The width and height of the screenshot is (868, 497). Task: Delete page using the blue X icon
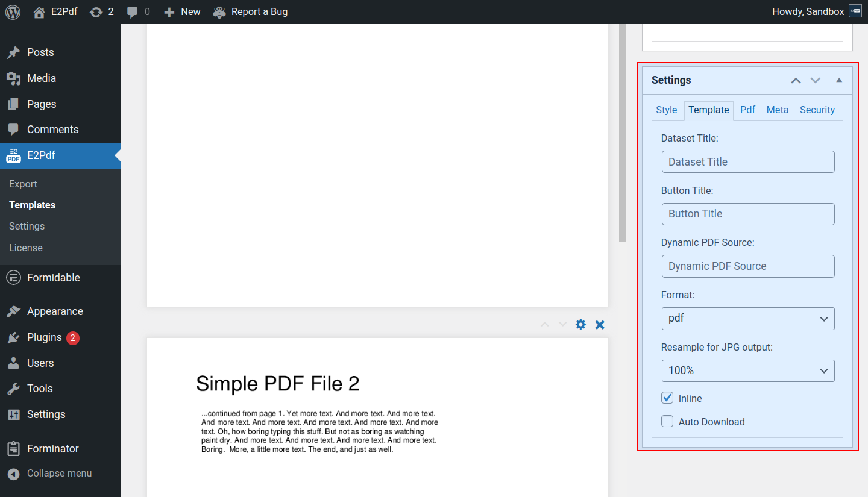(600, 325)
